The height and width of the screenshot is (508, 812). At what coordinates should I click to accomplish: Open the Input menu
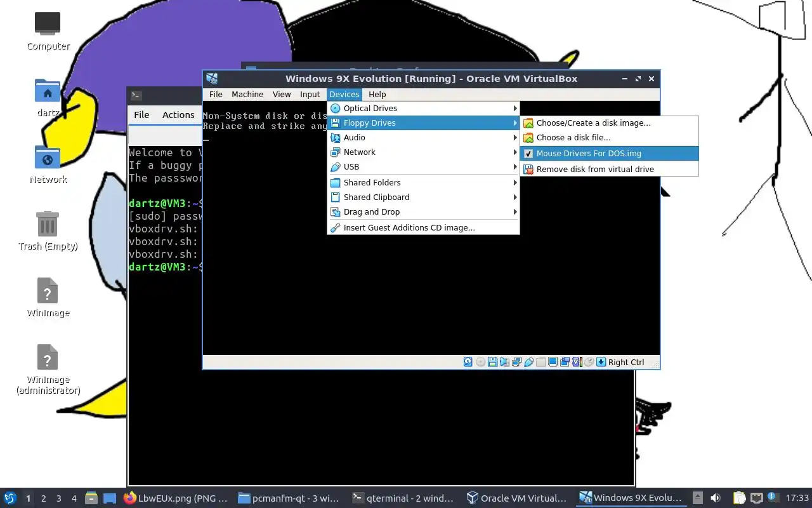click(x=310, y=94)
